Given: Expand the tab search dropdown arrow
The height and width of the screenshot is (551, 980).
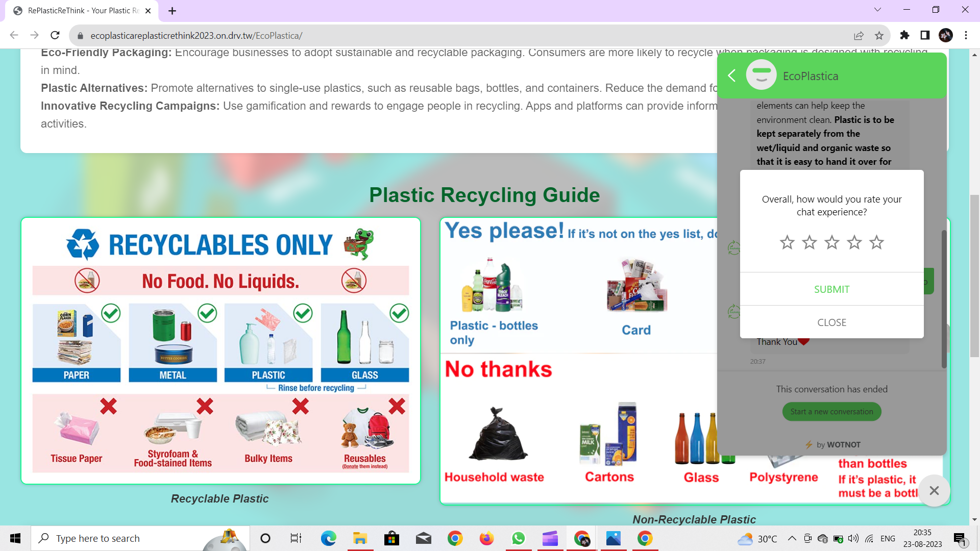Looking at the screenshot, I should [x=877, y=10].
